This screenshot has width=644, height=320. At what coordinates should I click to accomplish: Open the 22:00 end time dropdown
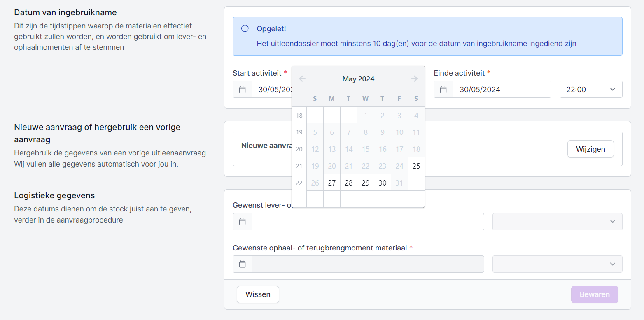tap(590, 90)
